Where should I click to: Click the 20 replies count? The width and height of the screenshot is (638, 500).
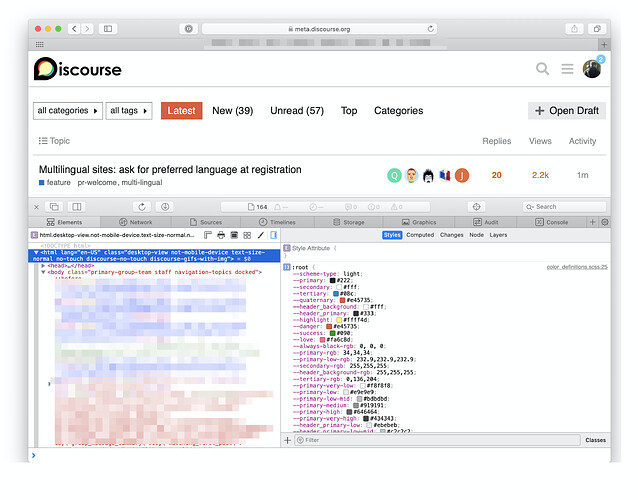click(x=496, y=175)
